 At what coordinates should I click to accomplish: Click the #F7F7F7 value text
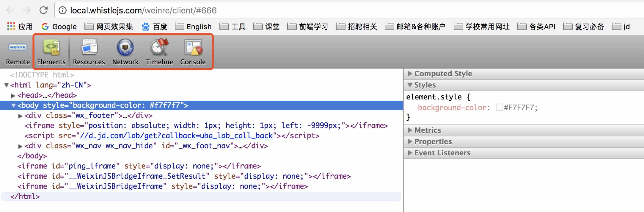click(x=519, y=107)
